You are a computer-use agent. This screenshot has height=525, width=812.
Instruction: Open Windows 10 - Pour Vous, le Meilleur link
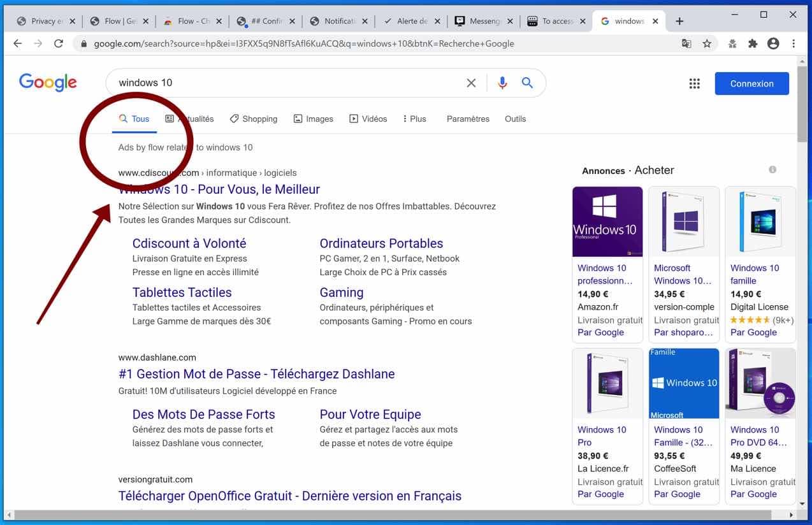click(219, 189)
